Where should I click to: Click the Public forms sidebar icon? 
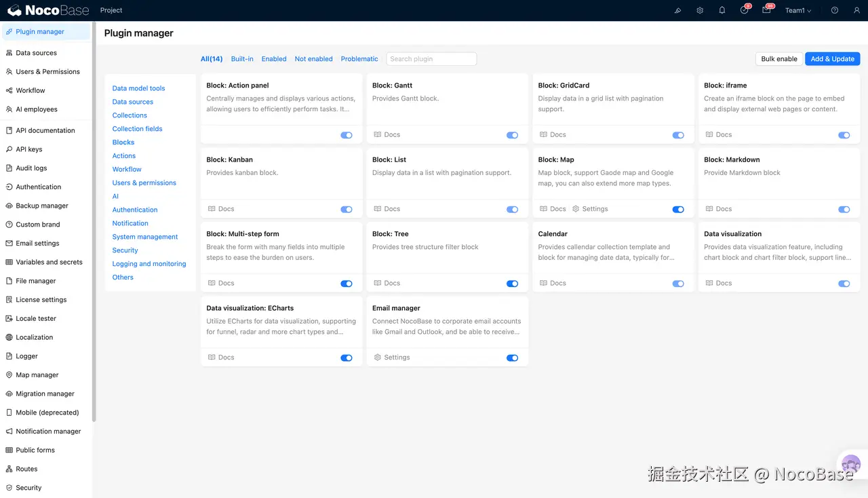click(9, 450)
